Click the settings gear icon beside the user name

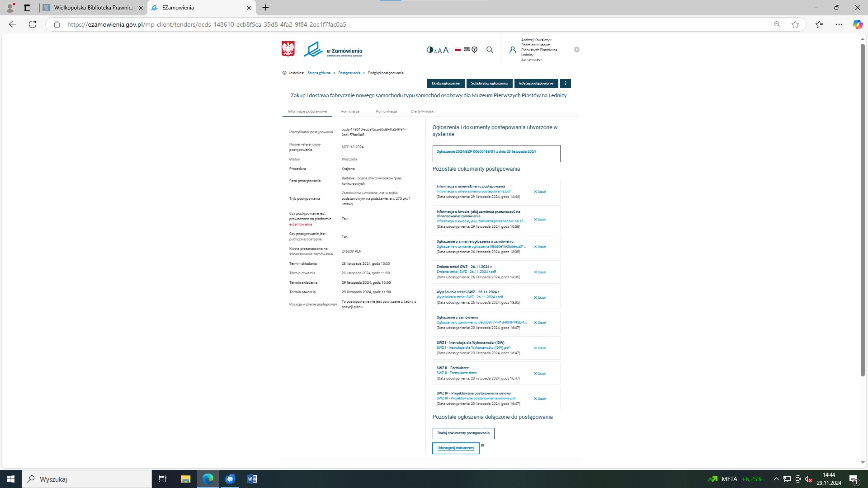[x=576, y=50]
